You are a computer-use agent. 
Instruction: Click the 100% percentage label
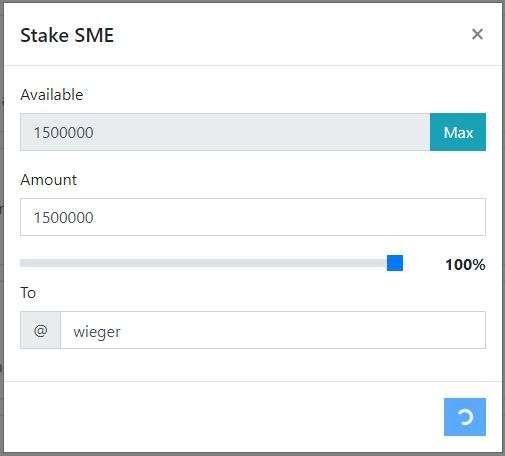coord(465,265)
